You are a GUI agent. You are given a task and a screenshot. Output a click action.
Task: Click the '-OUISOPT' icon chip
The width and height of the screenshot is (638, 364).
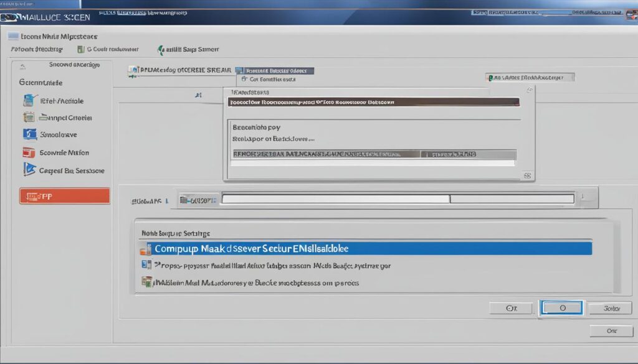[198, 200]
